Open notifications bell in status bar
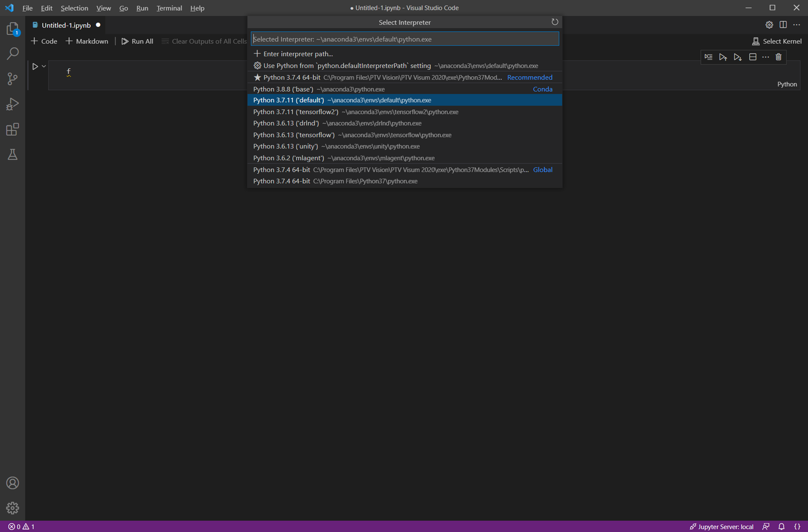Screen dimensions: 808x532 coord(782,526)
